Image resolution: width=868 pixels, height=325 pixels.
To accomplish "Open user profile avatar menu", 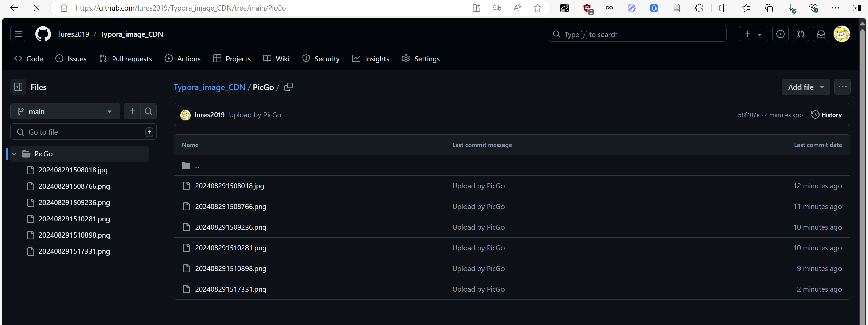I will [x=842, y=34].
